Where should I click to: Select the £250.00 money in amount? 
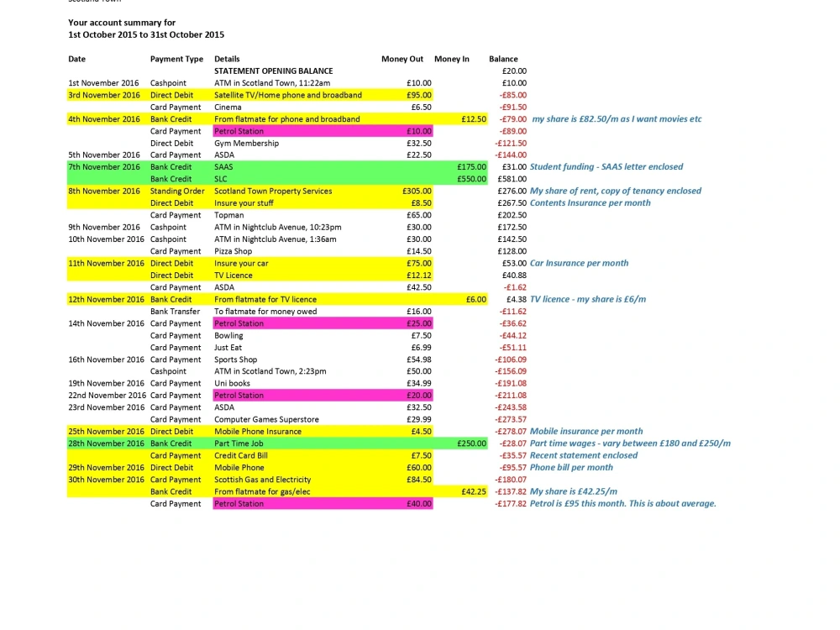471,443
